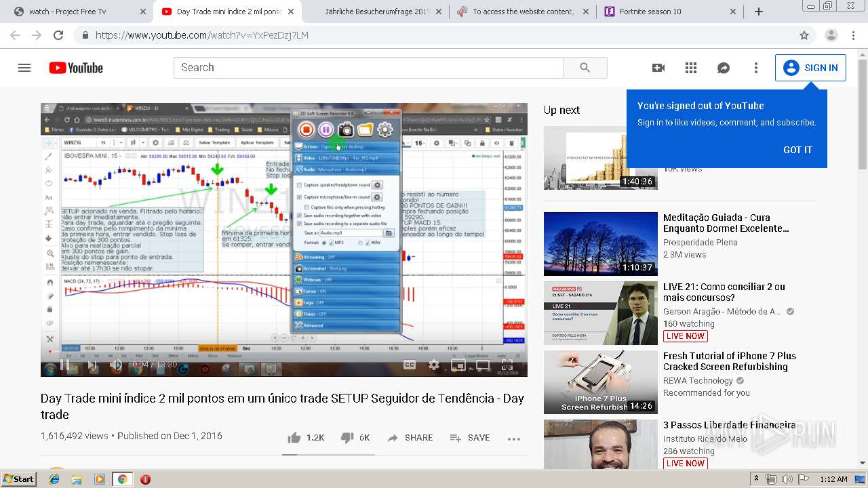This screenshot has height=488, width=868.
Task: Click the YouTube search magnifier button
Action: click(x=585, y=68)
